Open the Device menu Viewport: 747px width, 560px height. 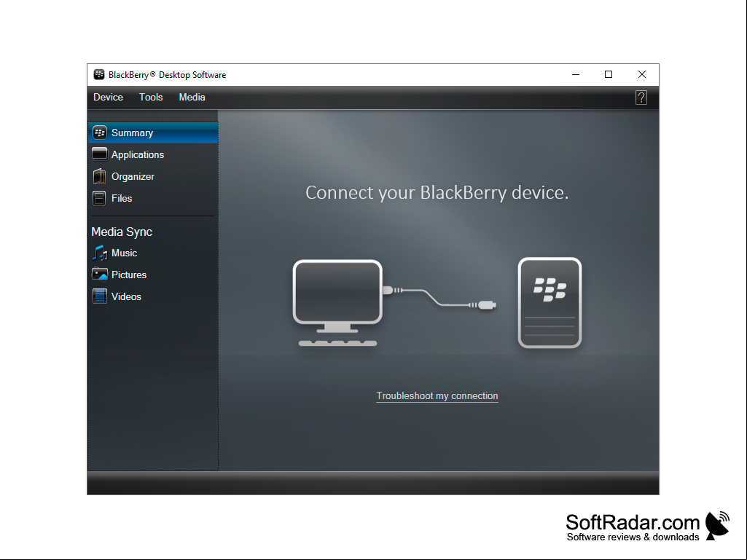[x=108, y=97]
